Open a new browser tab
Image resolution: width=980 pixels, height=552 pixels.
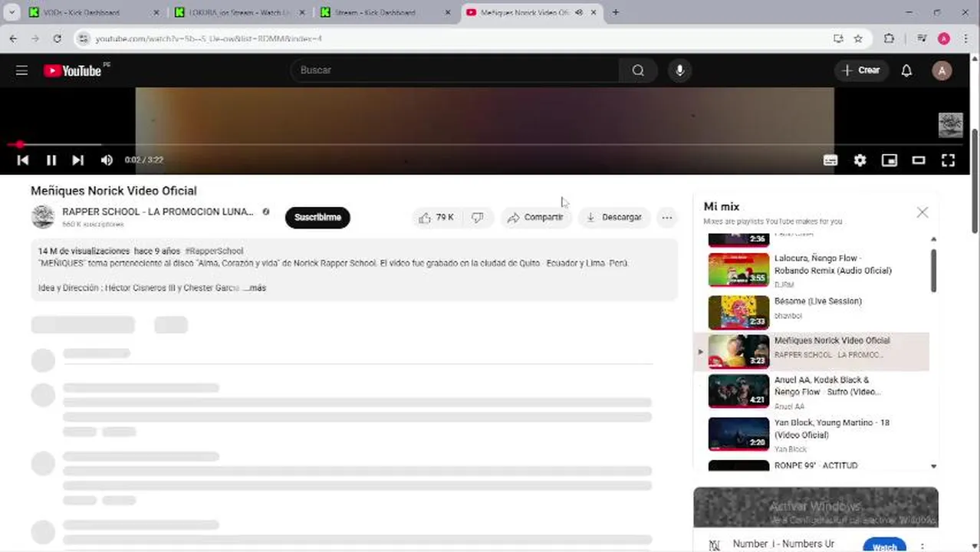(615, 12)
